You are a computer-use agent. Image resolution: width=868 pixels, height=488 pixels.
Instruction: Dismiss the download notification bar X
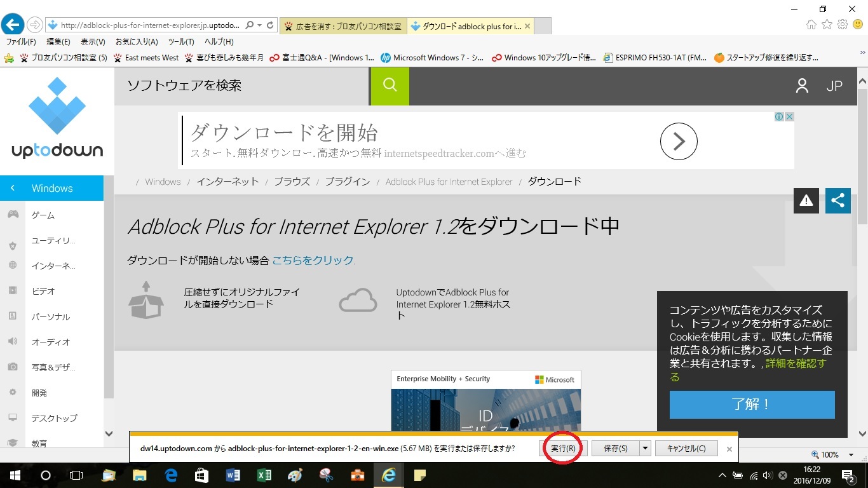click(x=729, y=449)
